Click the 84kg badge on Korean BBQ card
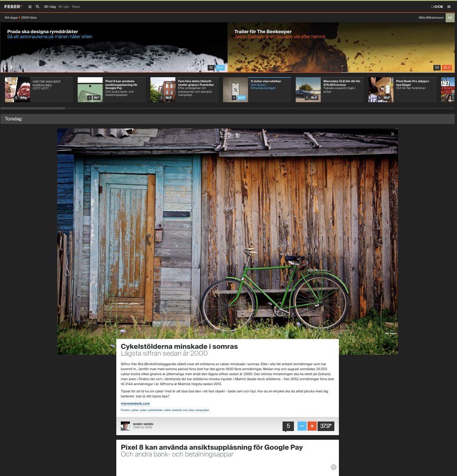457x476 pixels. click(23, 98)
